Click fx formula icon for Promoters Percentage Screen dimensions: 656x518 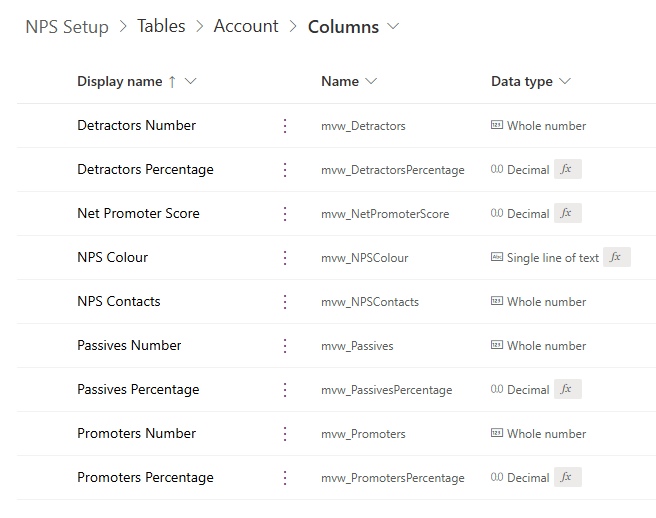566,478
